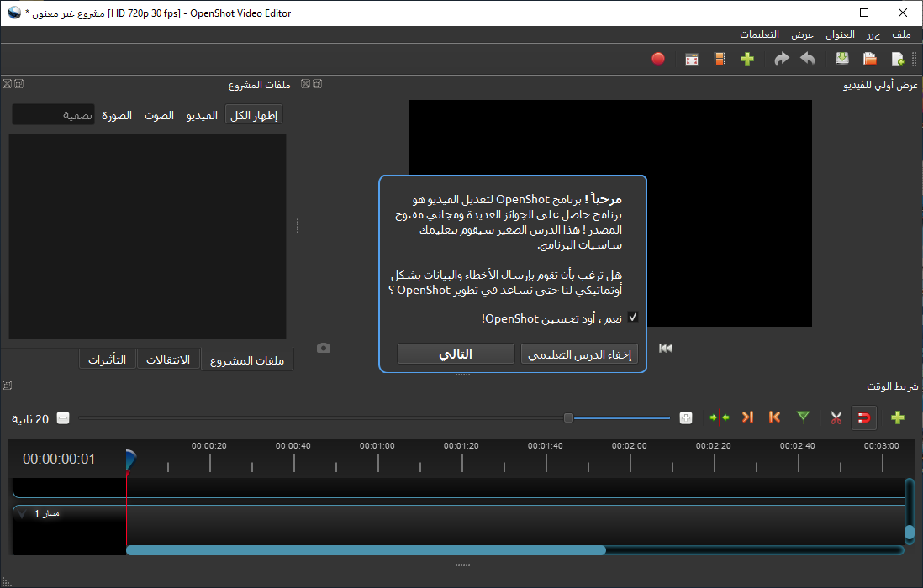Filter files by الفيديو

202,115
